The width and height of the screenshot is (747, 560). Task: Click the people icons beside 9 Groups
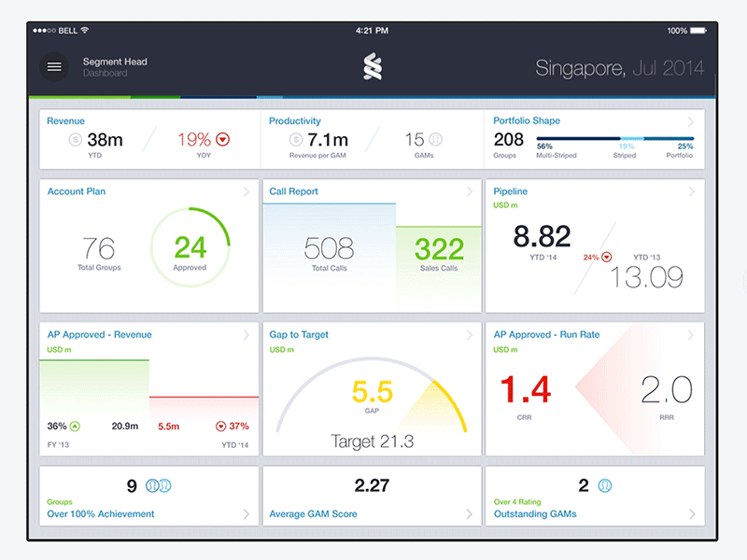(x=158, y=485)
